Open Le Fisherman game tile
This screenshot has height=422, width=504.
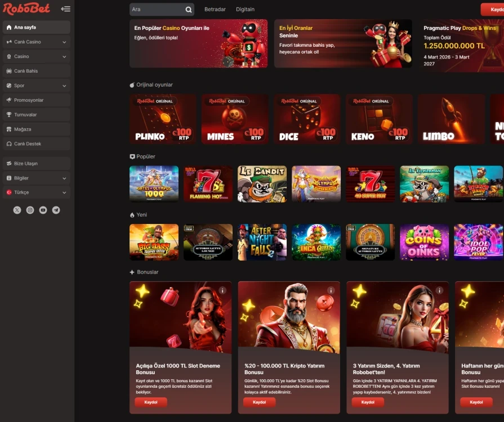[424, 184]
